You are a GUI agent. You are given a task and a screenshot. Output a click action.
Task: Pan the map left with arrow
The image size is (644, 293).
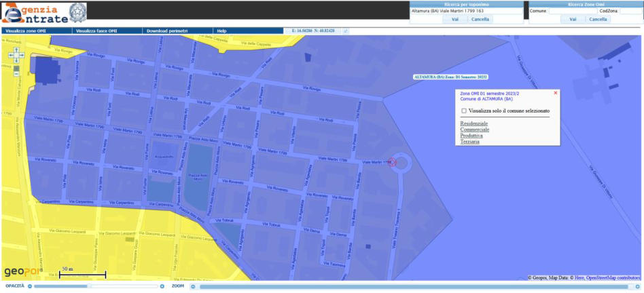pos(10,55)
